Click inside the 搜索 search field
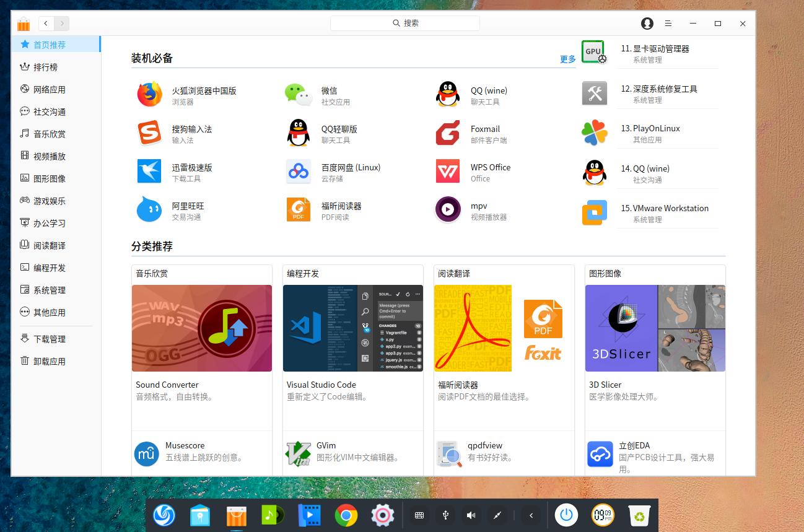This screenshot has width=804, height=532. point(406,23)
